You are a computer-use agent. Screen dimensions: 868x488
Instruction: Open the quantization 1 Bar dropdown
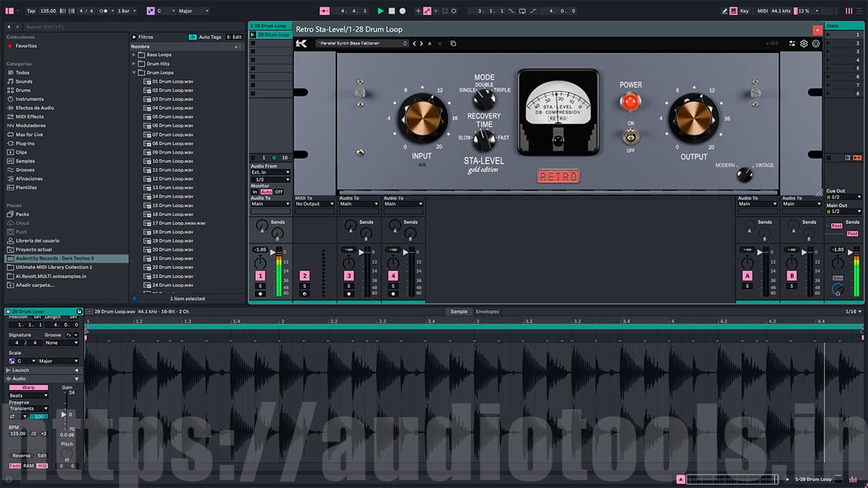127,11
